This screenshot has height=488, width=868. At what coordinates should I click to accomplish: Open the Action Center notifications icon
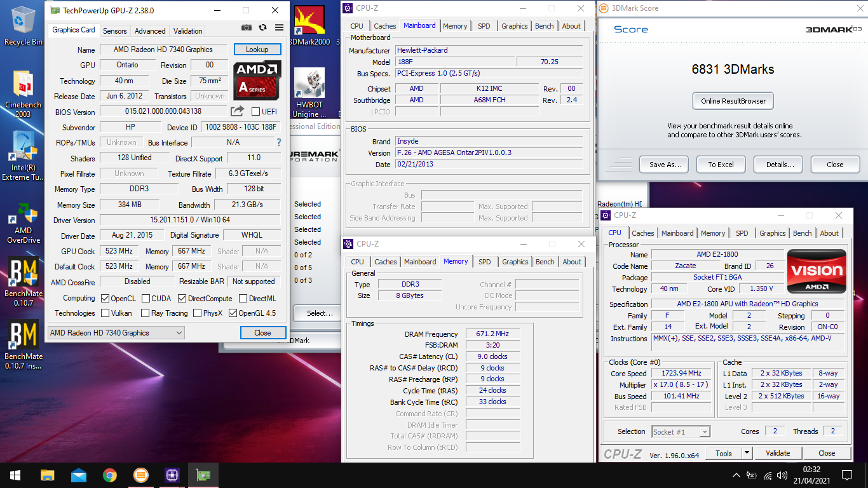pyautogui.click(x=846, y=475)
